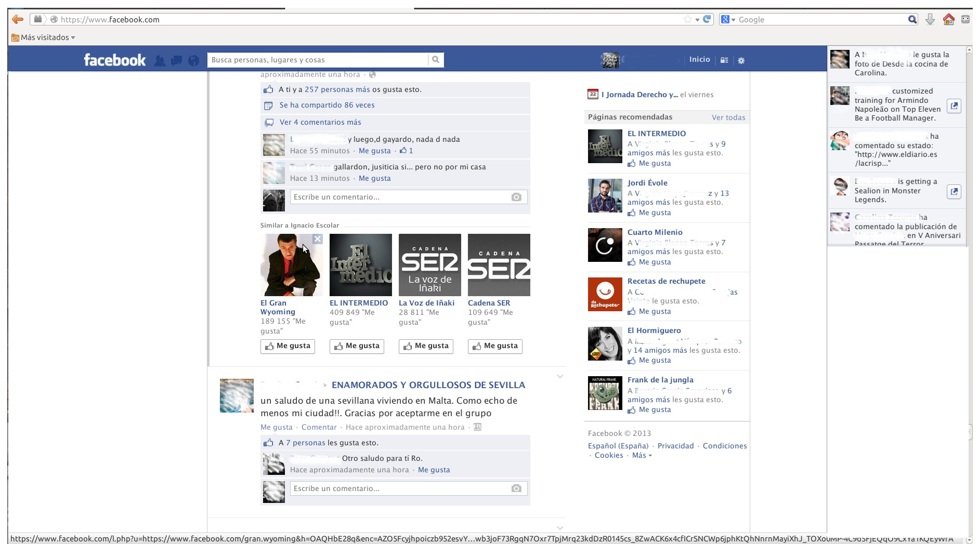
Task: Open Frank de la jungla page
Action: pos(660,380)
